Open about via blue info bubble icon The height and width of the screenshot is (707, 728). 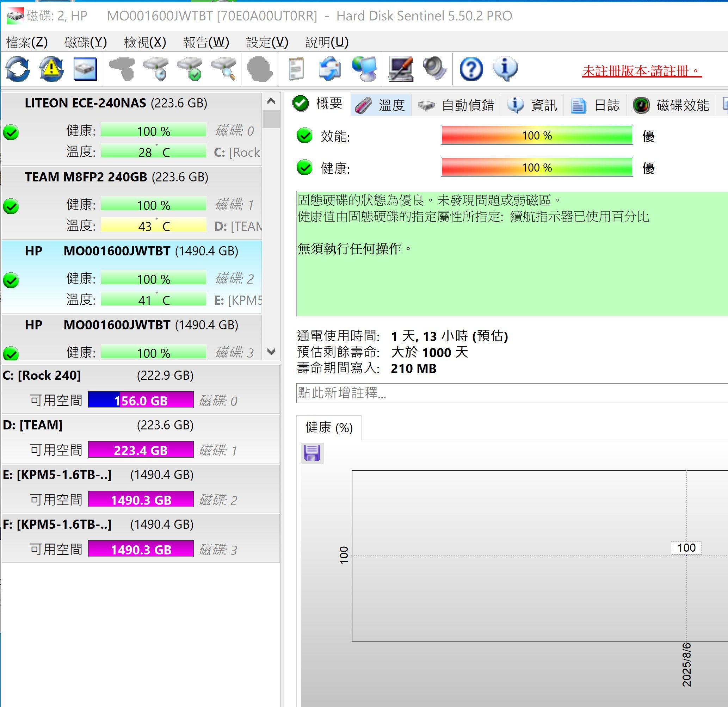505,69
